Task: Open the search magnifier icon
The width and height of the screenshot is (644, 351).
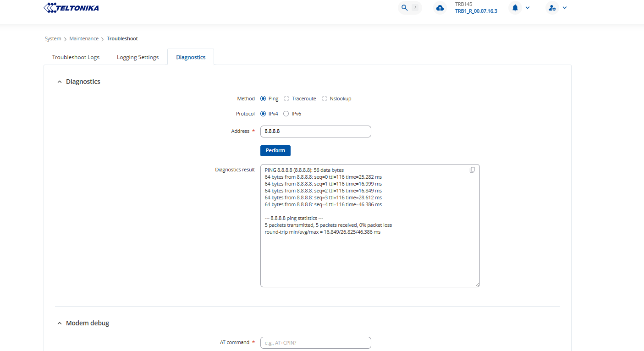Action: tap(404, 8)
